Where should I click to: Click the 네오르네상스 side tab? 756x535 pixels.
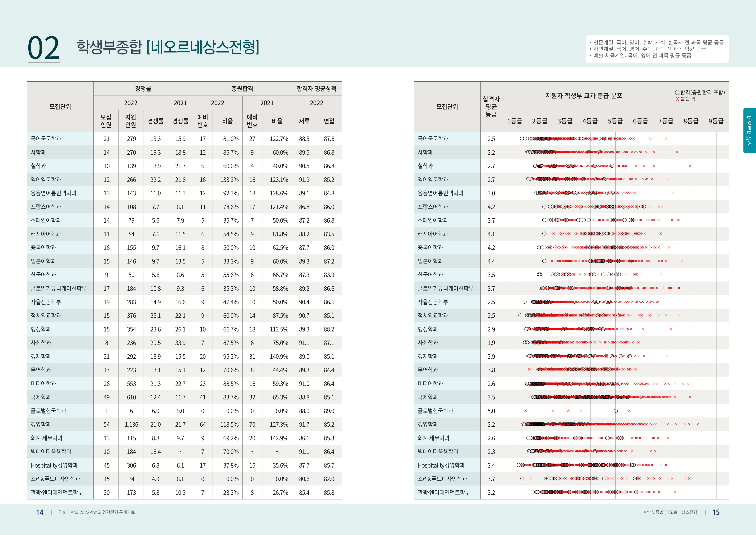pos(749,130)
